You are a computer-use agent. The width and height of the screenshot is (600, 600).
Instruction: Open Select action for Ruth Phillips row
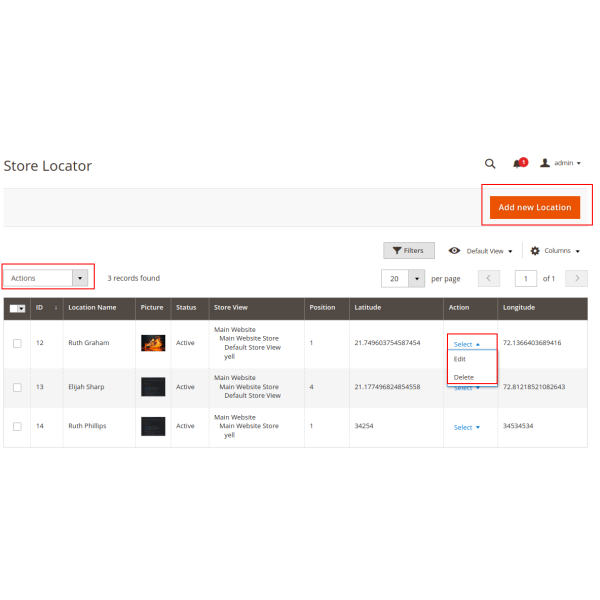point(466,427)
